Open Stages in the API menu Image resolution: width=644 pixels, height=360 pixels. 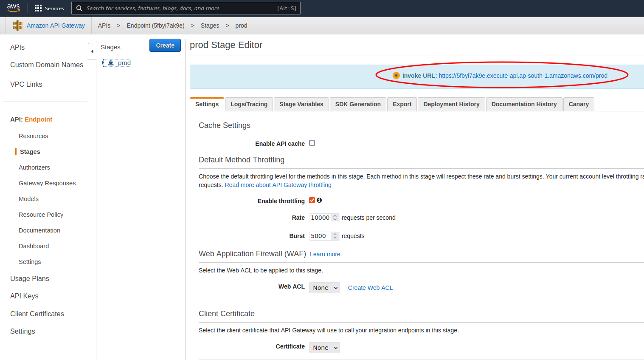tap(30, 152)
